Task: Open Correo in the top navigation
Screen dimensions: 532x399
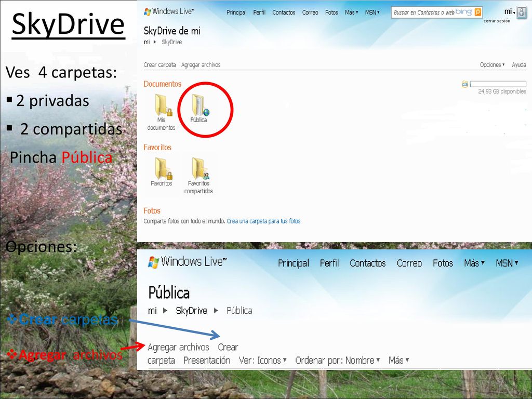Action: click(310, 12)
